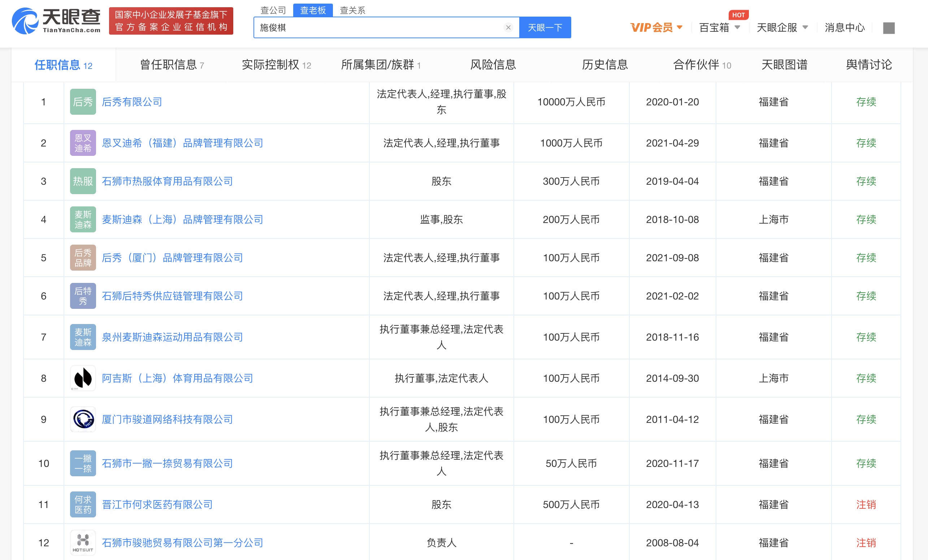Expand the 天眼企服 dropdown menu
Viewport: 928px width, 560px height.
(782, 27)
